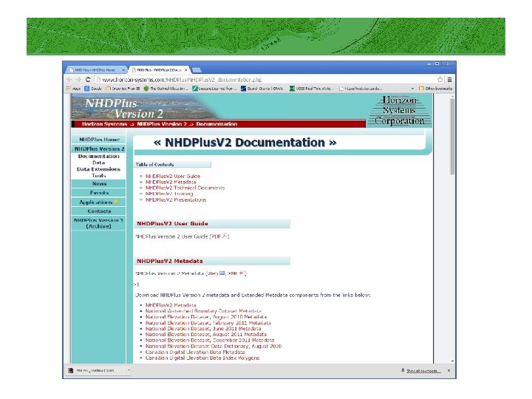This screenshot has height=399, width=532.
Task: Open NHDPlus Home in sidebar
Action: tap(99, 140)
